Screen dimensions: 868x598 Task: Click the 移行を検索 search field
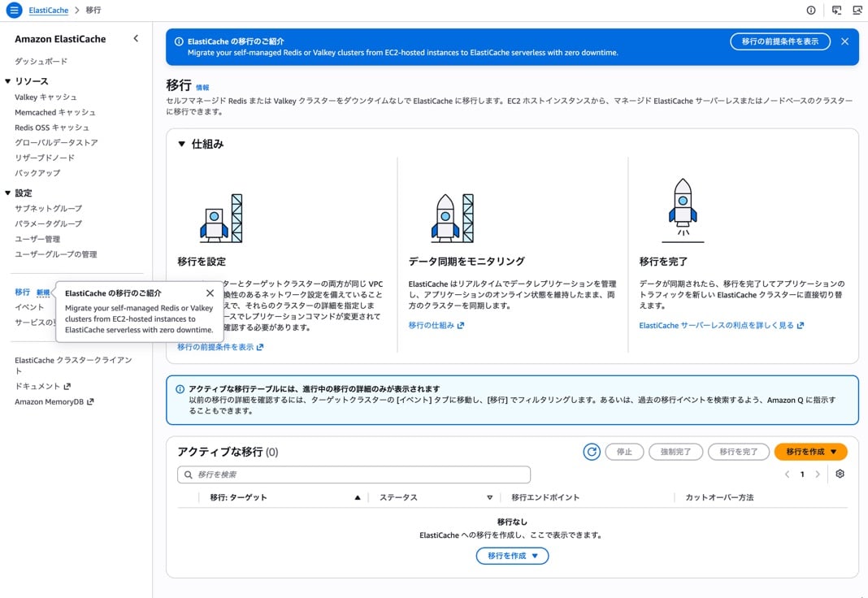pyautogui.click(x=354, y=474)
